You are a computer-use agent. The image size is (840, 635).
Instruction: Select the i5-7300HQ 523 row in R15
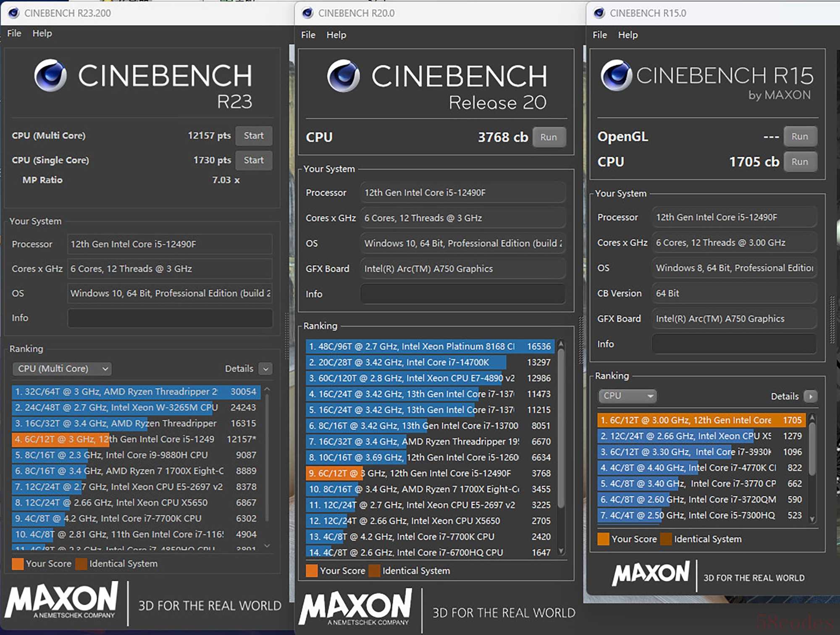pyautogui.click(x=701, y=515)
